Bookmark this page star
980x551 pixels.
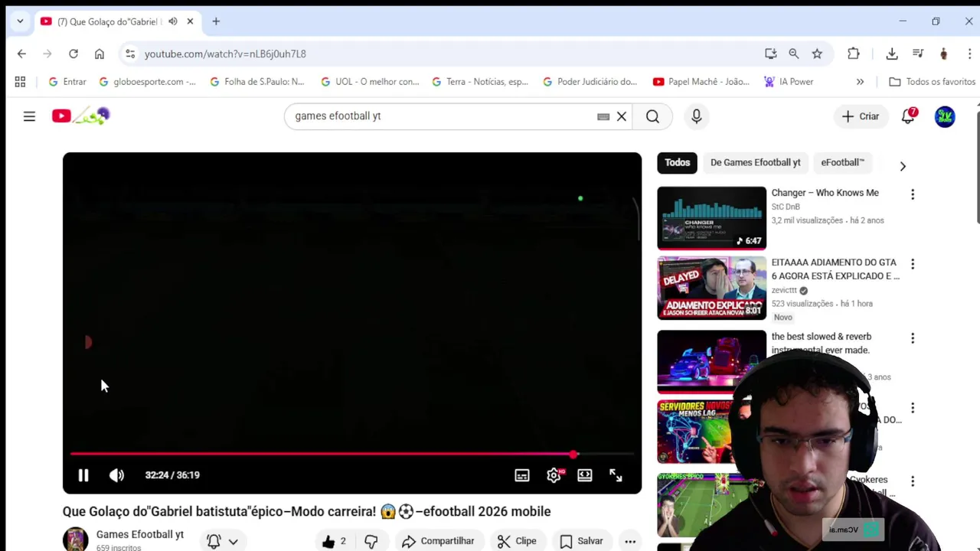point(817,54)
